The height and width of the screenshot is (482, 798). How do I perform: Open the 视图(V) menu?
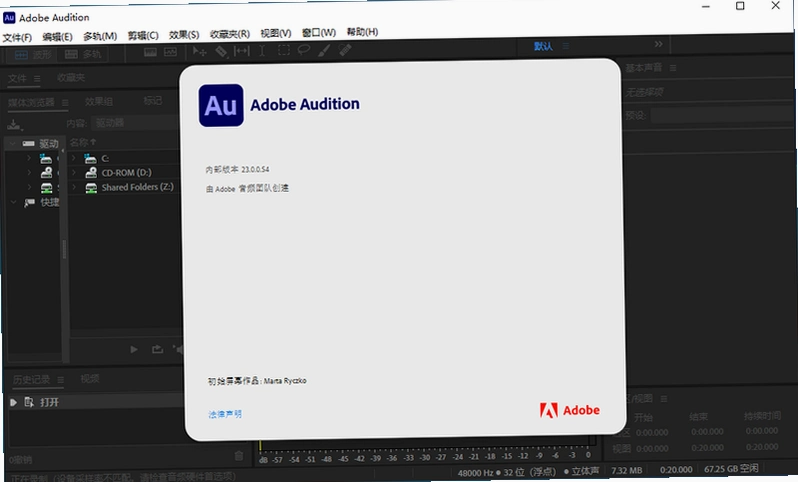click(x=275, y=33)
